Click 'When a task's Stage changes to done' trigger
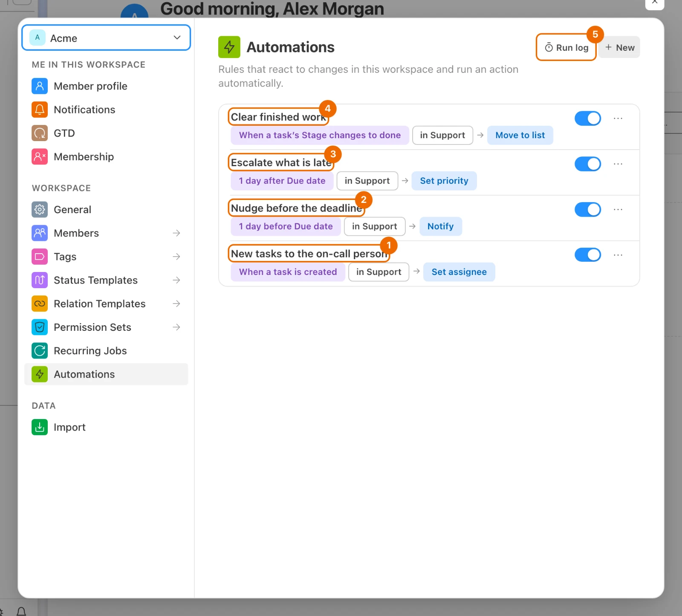 pyautogui.click(x=320, y=135)
